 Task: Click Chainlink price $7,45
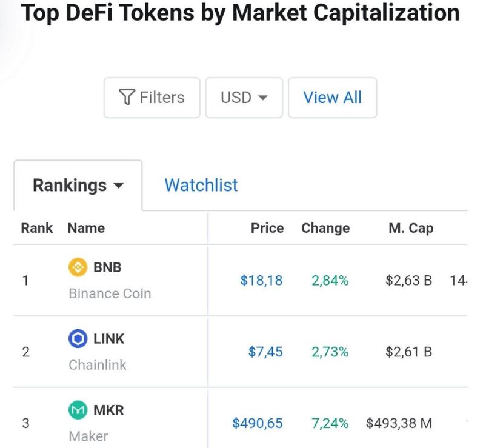tap(265, 352)
